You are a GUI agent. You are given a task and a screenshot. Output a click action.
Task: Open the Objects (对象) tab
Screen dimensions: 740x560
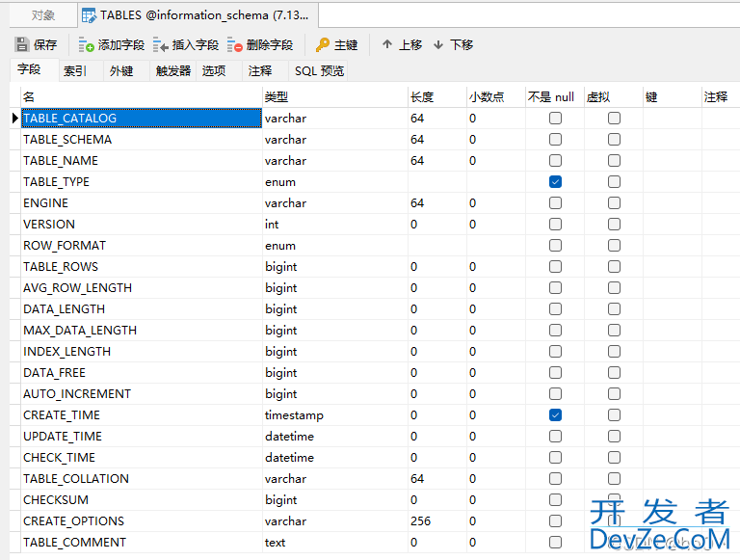point(43,15)
